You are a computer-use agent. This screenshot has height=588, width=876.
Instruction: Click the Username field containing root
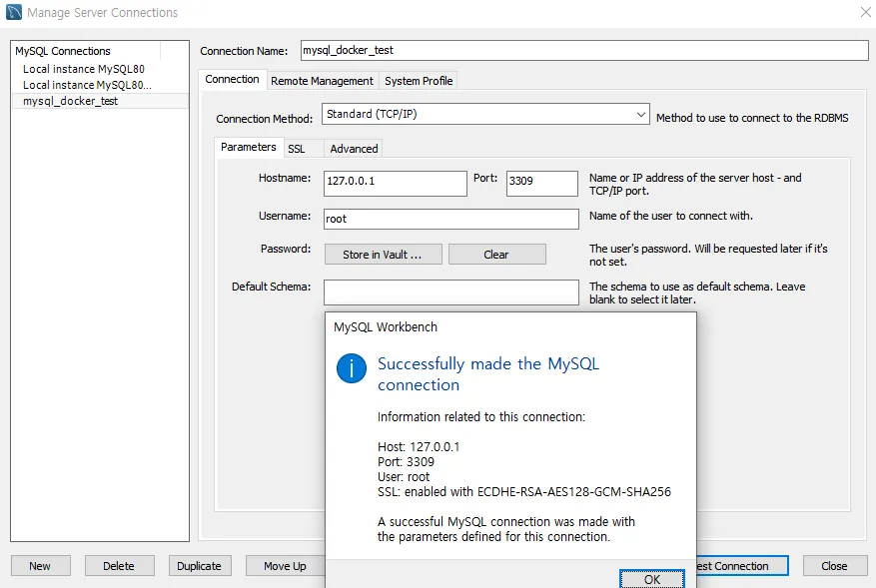coord(450,219)
